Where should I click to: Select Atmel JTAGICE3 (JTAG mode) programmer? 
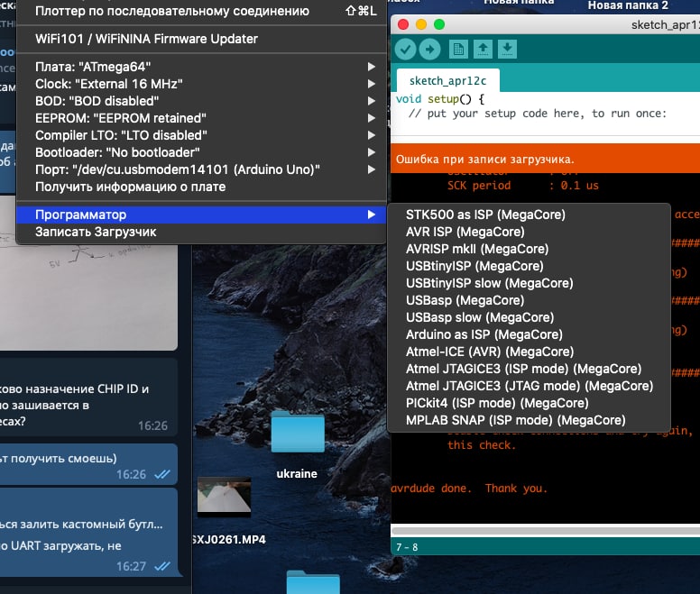[x=530, y=386]
